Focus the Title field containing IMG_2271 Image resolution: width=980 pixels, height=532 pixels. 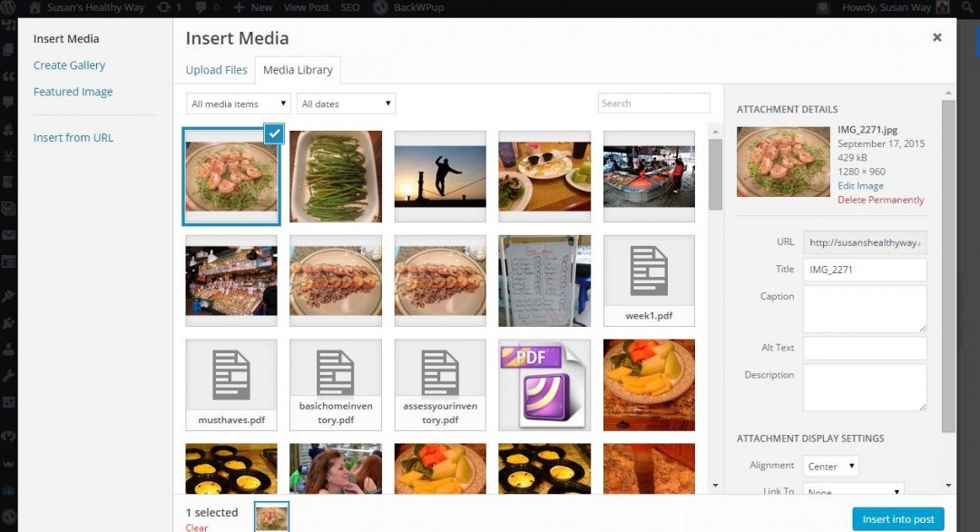pos(865,270)
